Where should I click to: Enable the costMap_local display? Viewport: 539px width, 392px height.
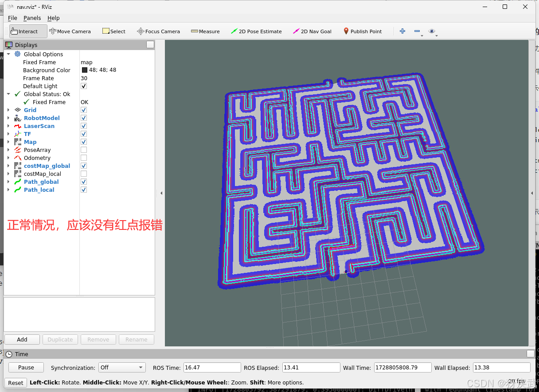tap(83, 173)
